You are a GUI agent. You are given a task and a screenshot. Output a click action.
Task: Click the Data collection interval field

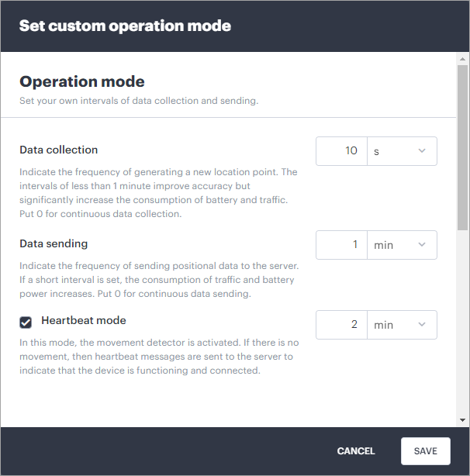[341, 151]
